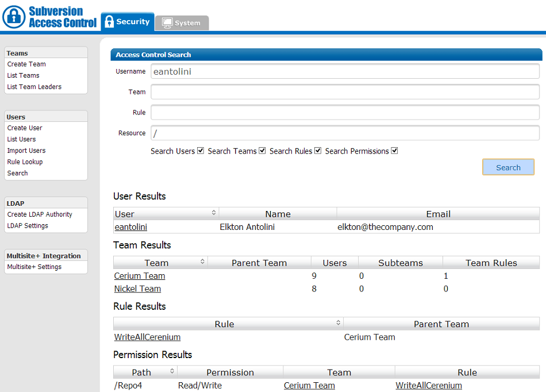
Task: Toggle the Search Rules checkbox
Action: coord(318,151)
